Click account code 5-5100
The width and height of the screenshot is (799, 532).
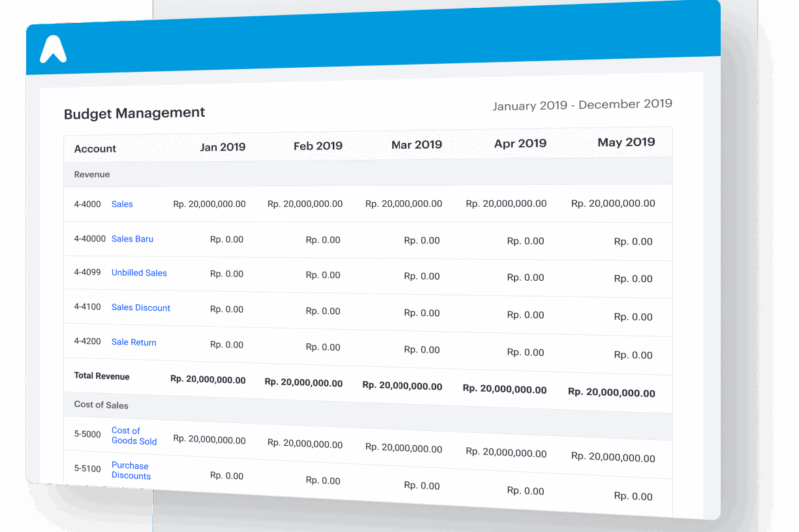point(87,468)
